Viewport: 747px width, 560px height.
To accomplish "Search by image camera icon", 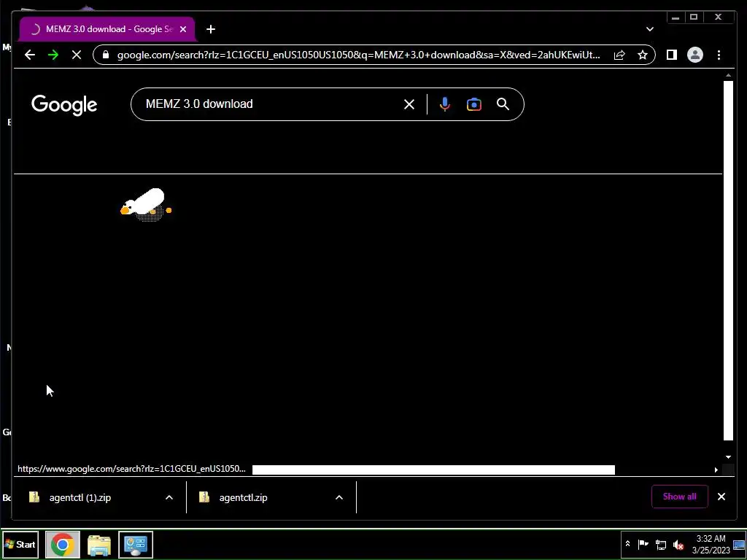I will coord(474,104).
